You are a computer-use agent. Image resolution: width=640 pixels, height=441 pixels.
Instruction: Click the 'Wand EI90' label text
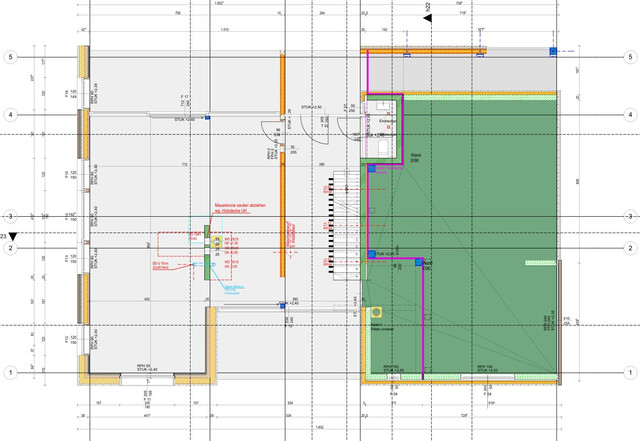(x=414, y=158)
